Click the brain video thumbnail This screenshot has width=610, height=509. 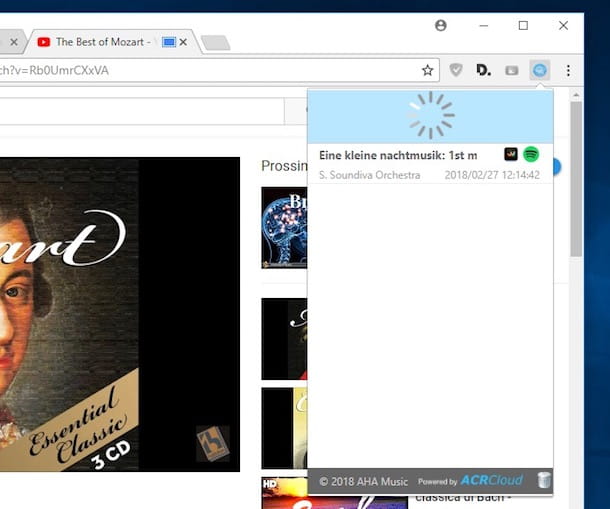pyautogui.click(x=284, y=228)
